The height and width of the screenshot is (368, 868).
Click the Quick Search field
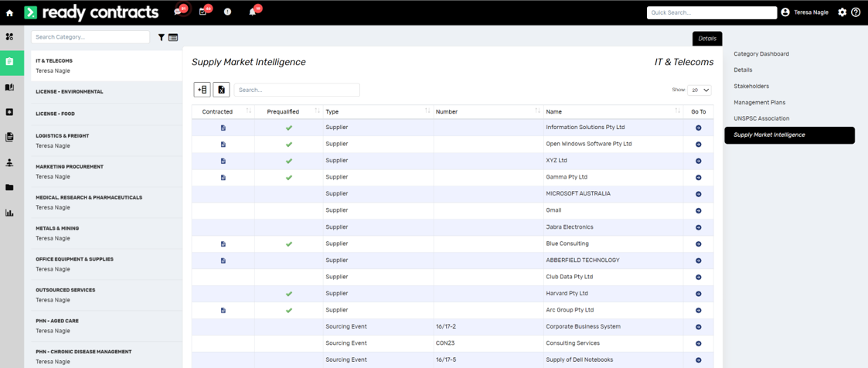pos(712,12)
